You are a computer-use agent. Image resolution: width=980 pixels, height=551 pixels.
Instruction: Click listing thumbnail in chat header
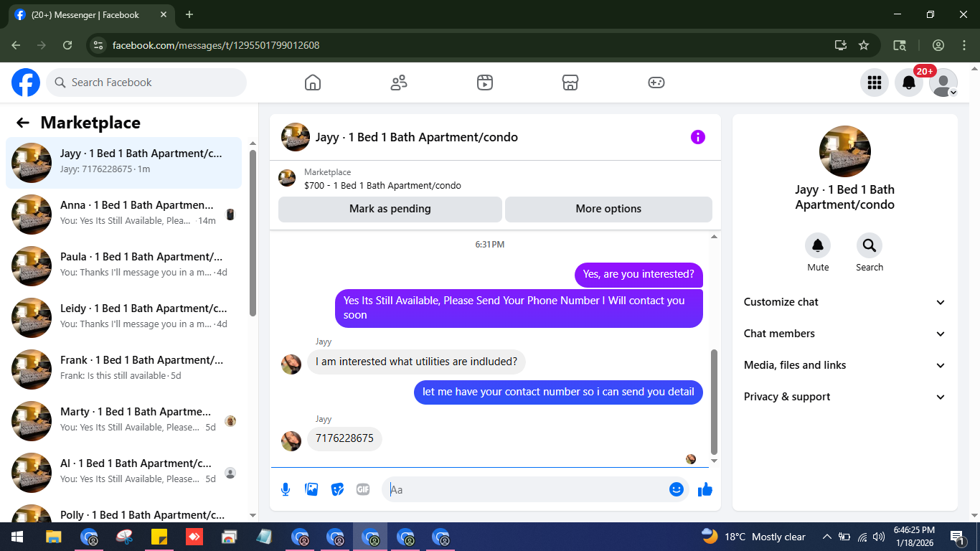296,137
